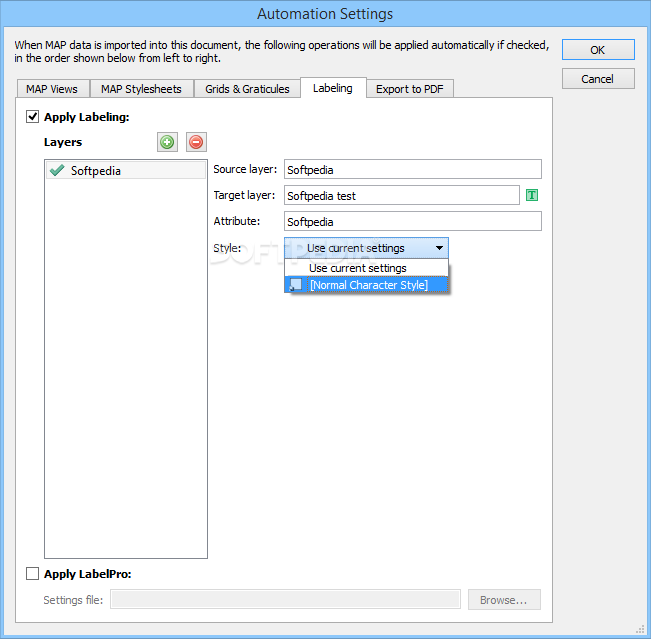The height and width of the screenshot is (639, 651).
Task: Click into the Source layer field
Action: [x=413, y=169]
